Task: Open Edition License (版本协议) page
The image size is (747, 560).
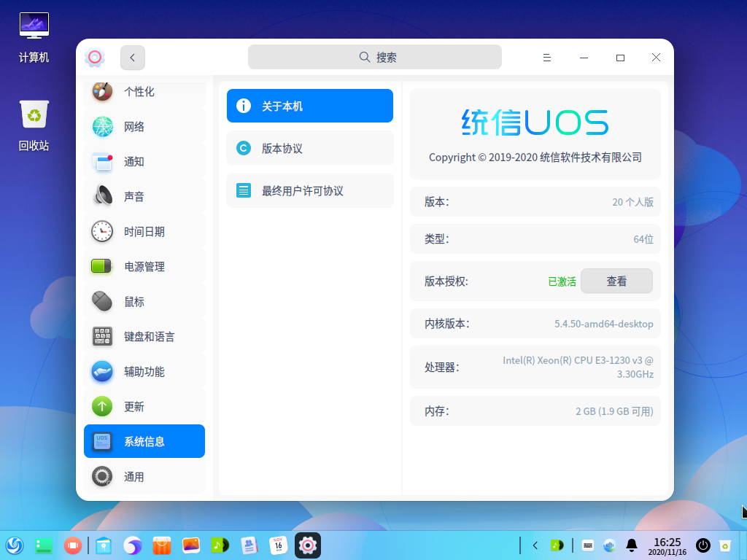Action: click(309, 148)
